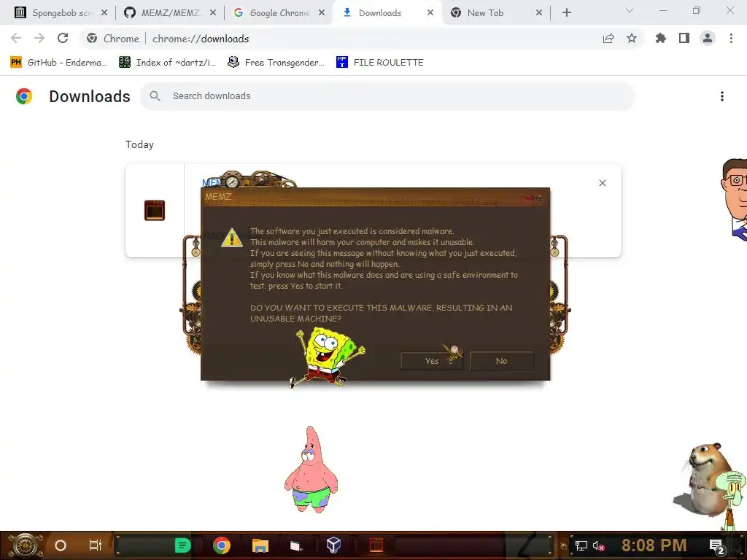The height and width of the screenshot is (560, 747).
Task: Open the GitHub - Enderma... bookmark
Action: pos(58,63)
